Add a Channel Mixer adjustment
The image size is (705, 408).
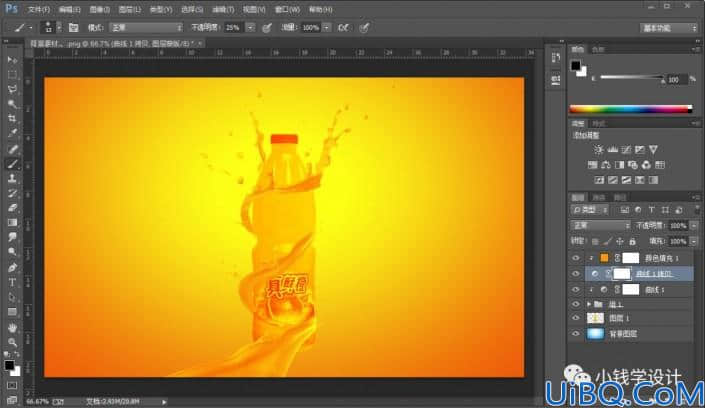coord(646,165)
